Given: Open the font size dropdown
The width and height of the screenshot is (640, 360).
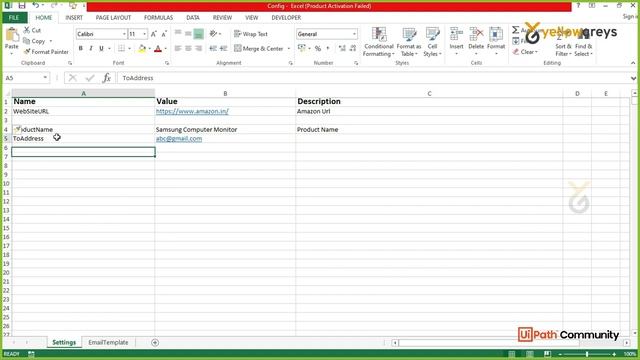Looking at the screenshot, I should tap(144, 34).
